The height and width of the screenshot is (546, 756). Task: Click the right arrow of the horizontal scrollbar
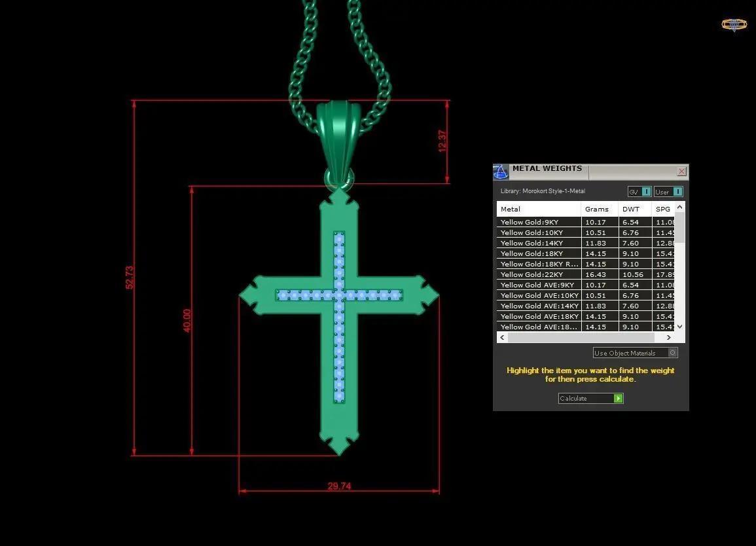669,338
